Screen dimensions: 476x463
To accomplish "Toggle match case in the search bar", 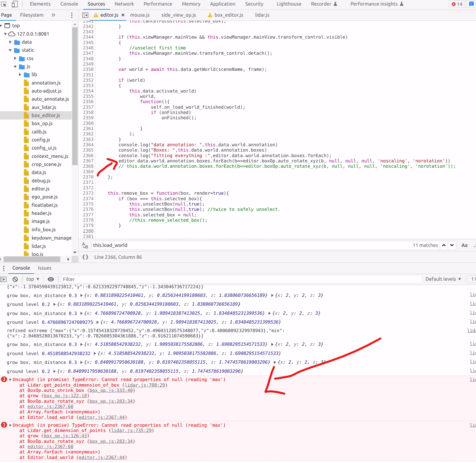I will click(x=464, y=245).
